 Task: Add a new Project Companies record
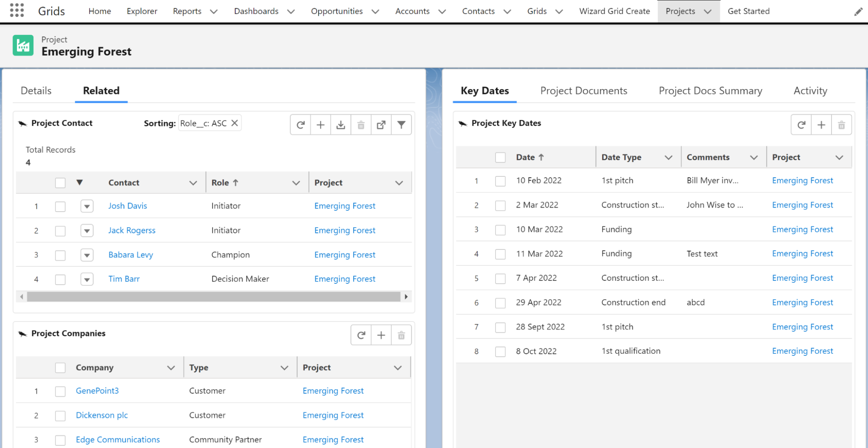[x=381, y=335]
